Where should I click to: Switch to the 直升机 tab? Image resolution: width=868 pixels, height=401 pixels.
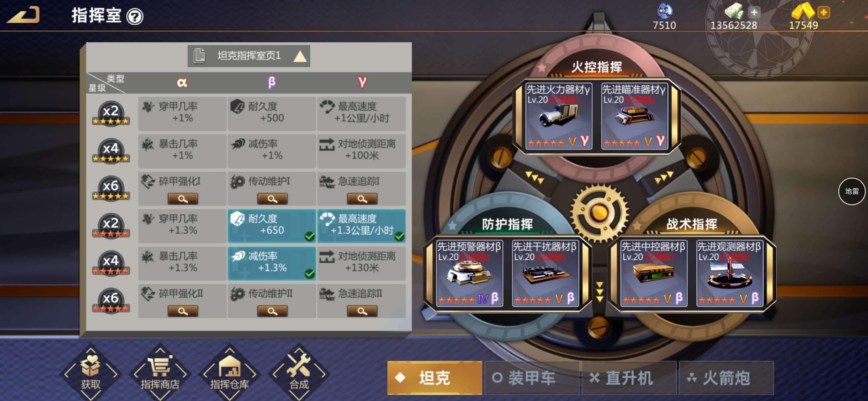(629, 378)
